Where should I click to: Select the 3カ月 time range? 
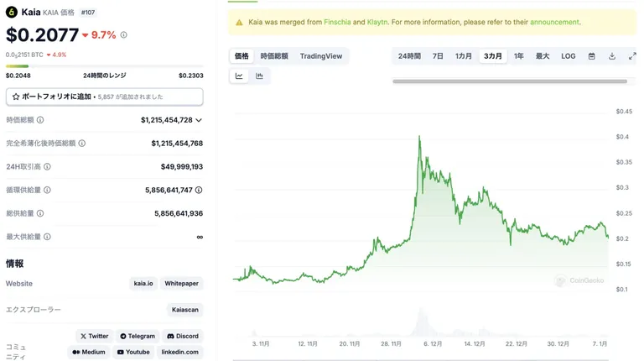click(492, 56)
